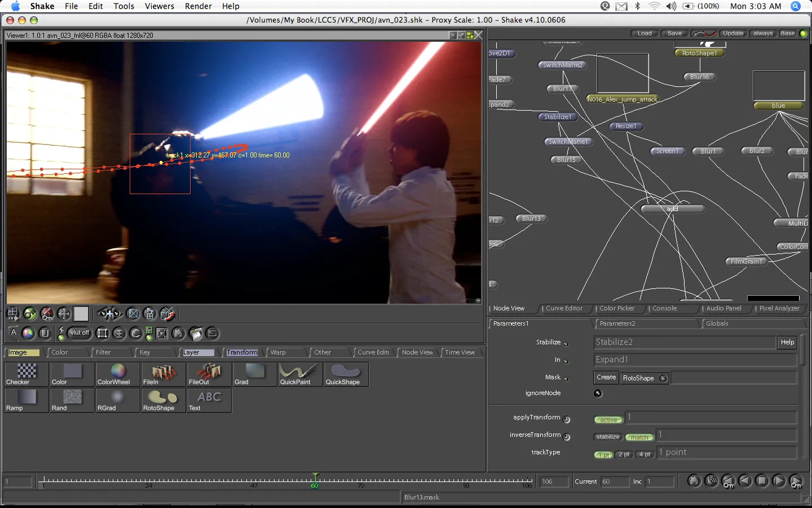Image resolution: width=812 pixels, height=508 pixels.
Task: Open the Tools menu
Action: click(123, 6)
